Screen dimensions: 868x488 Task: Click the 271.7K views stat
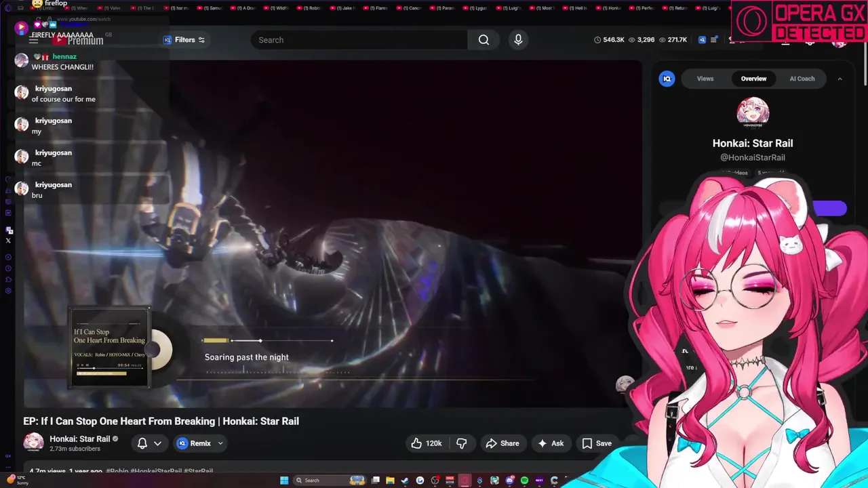[673, 40]
